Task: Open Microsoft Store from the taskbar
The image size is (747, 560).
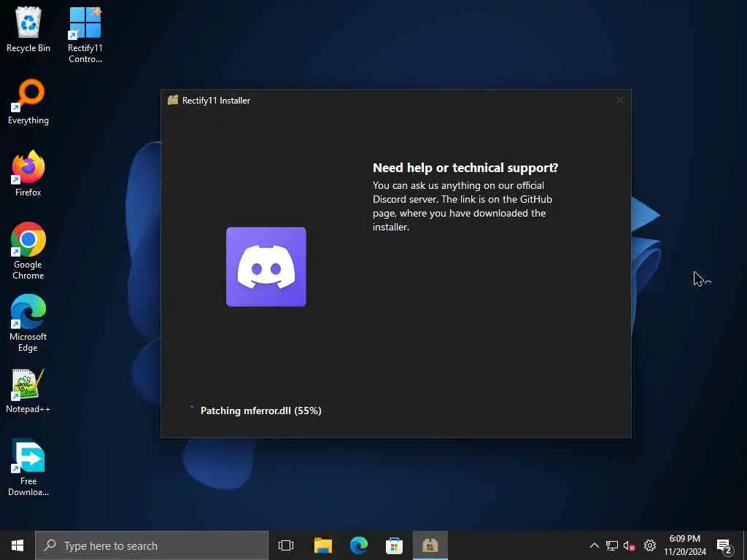Action: coord(394,545)
